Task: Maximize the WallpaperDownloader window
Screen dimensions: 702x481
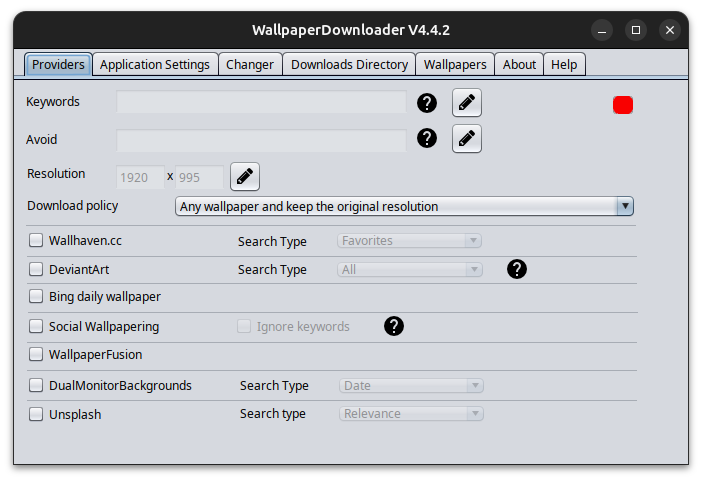Action: tap(636, 30)
